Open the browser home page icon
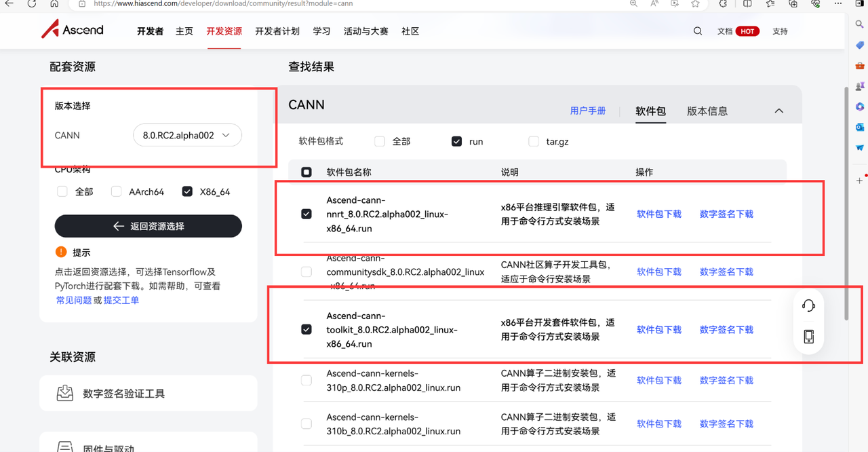Viewport: 868px width, 452px height. point(54,3)
